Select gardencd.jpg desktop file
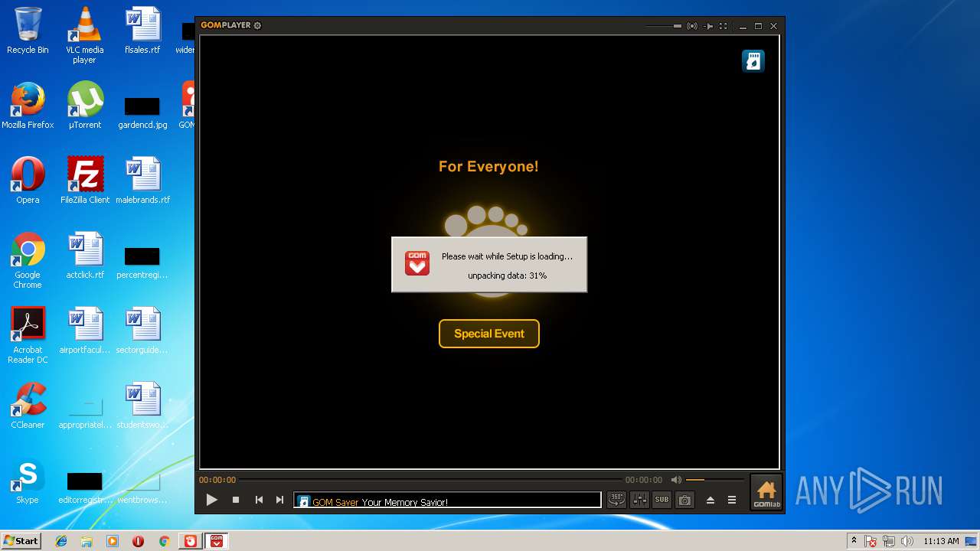 pyautogui.click(x=142, y=113)
